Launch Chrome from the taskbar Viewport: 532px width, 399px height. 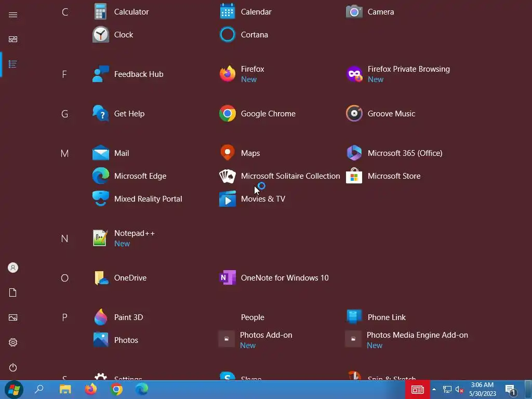click(116, 389)
